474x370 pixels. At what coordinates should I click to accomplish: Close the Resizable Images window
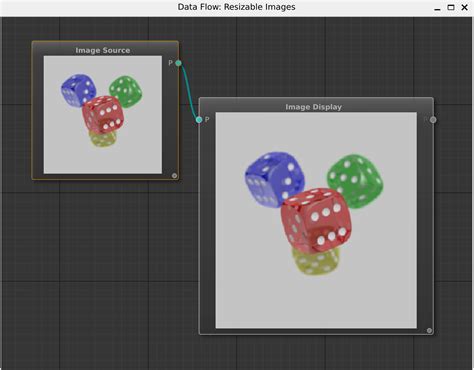[x=464, y=7]
